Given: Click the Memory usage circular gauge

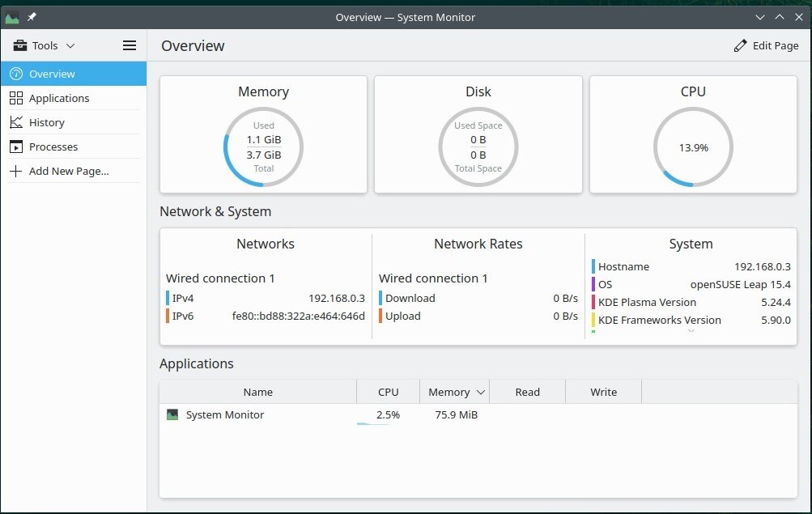Looking at the screenshot, I should tap(263, 147).
